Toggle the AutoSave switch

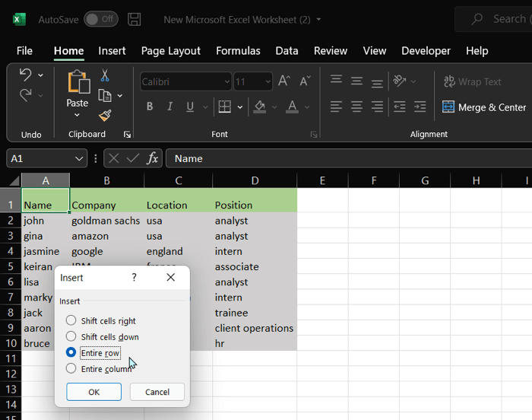pos(100,19)
